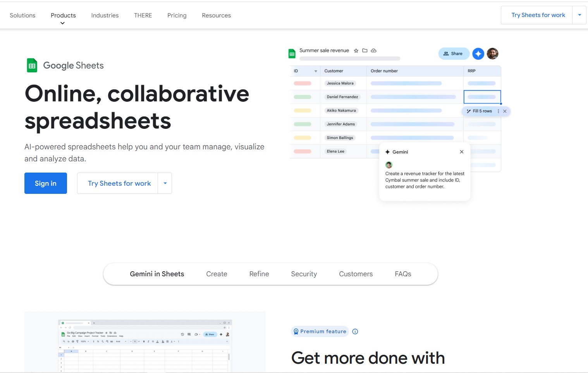This screenshot has height=373, width=588.
Task: Click the Gemini sparkle icon in the card
Action: click(388, 152)
